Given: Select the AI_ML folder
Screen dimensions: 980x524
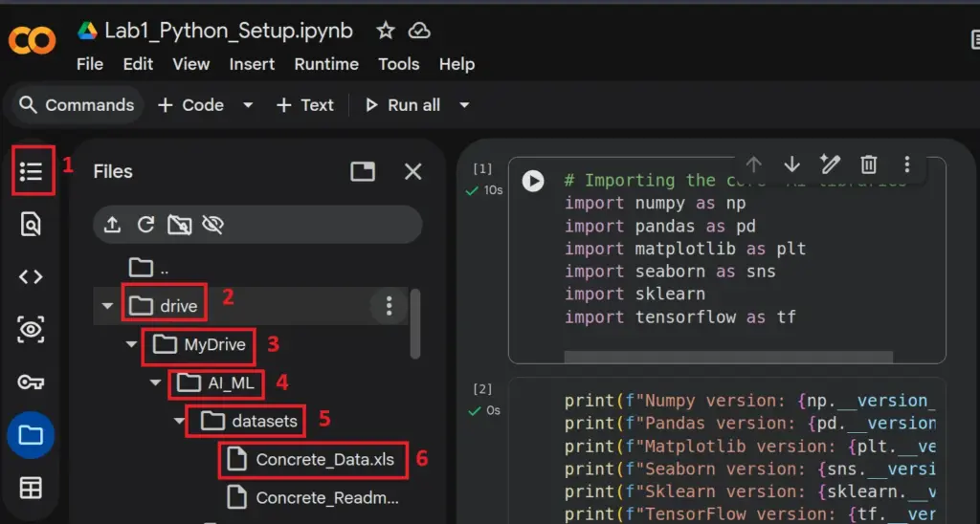Looking at the screenshot, I should 215,382.
